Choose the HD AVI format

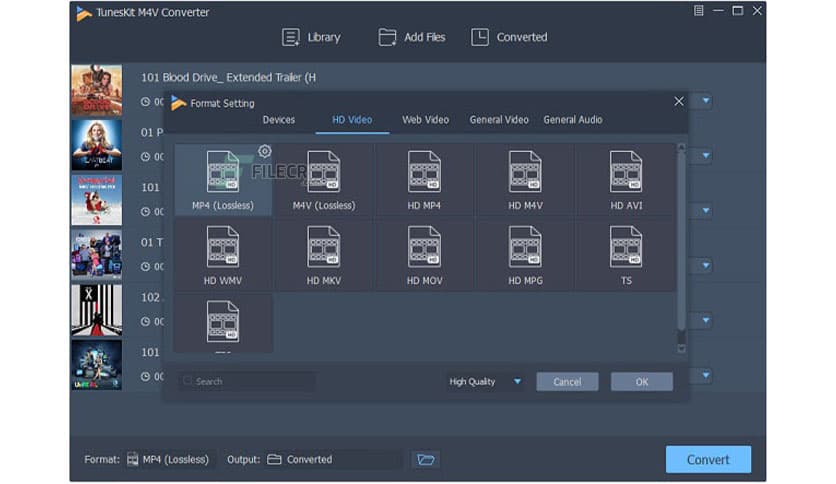click(626, 180)
